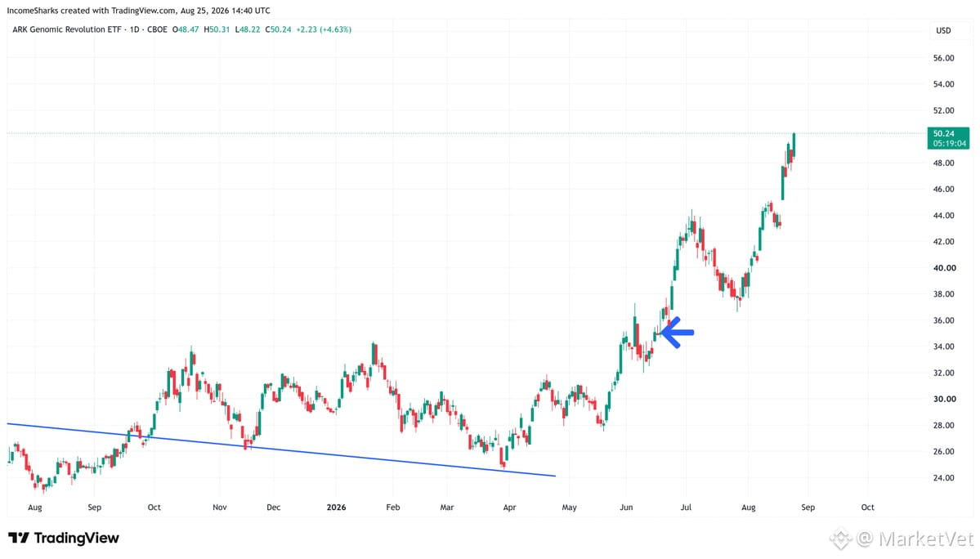Select the blue descending trend line
This screenshot has height=559, width=980.
click(x=281, y=449)
